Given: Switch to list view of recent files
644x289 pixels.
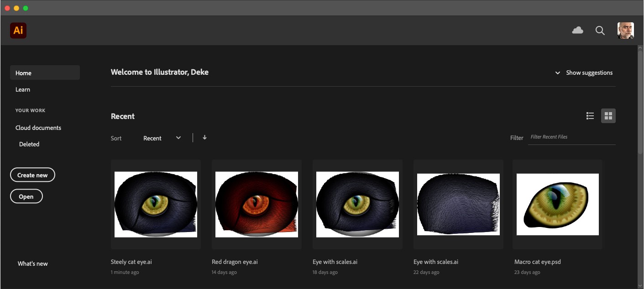Looking at the screenshot, I should [x=590, y=116].
